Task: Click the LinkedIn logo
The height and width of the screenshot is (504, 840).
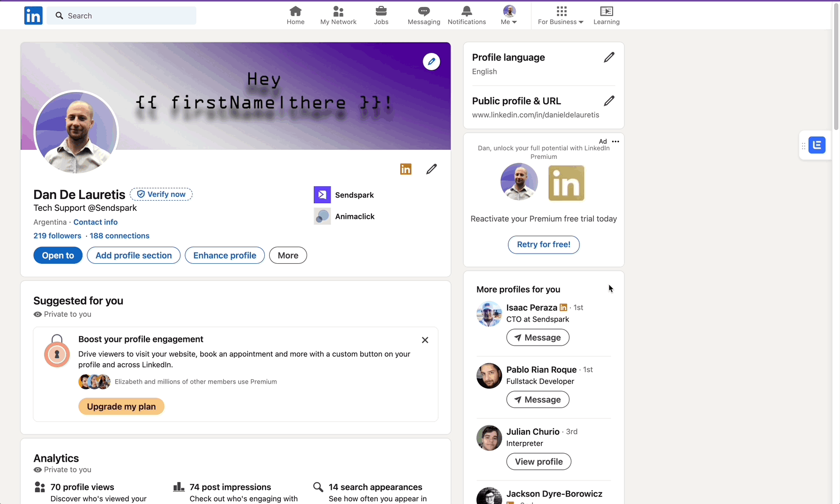Action: click(x=33, y=16)
